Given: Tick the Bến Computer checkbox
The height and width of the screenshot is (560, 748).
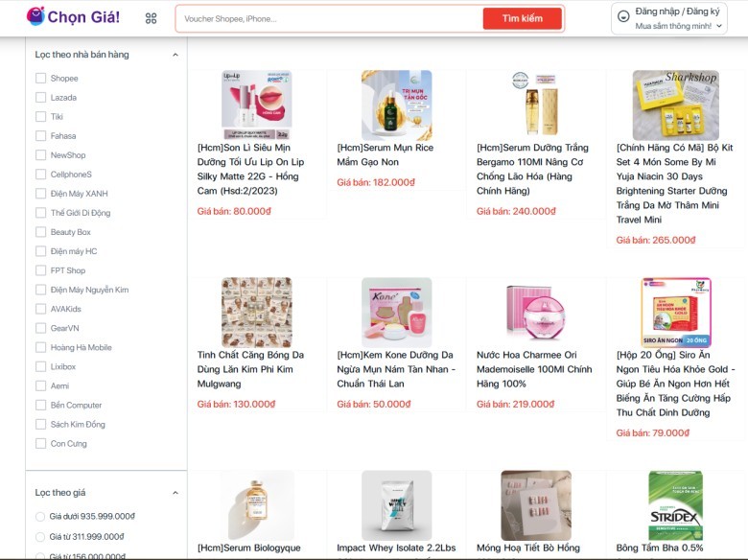Looking at the screenshot, I should [x=40, y=405].
